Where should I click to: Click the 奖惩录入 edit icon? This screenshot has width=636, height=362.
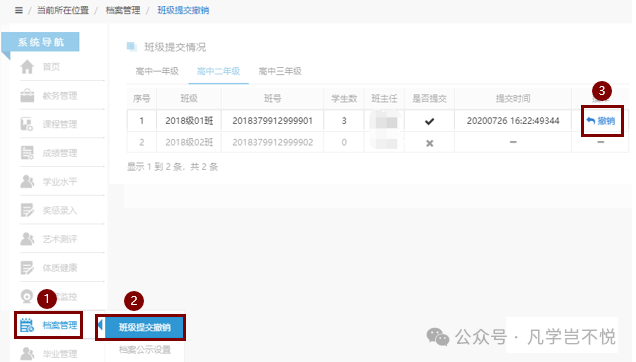[27, 210]
